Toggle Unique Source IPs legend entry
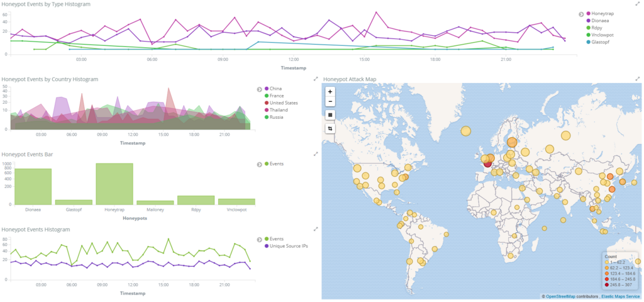The image size is (644, 302). tap(286, 246)
